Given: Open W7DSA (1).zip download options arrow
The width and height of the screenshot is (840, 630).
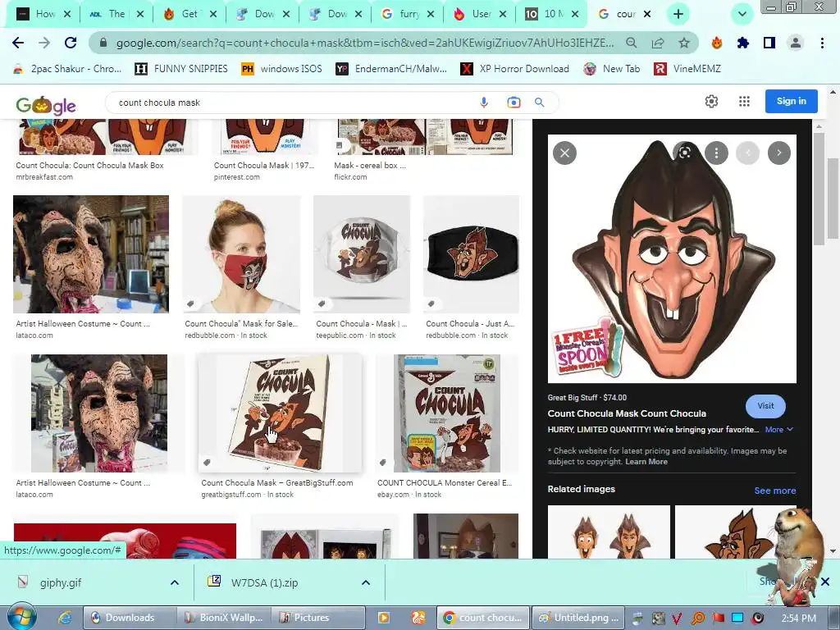Looking at the screenshot, I should tap(366, 582).
